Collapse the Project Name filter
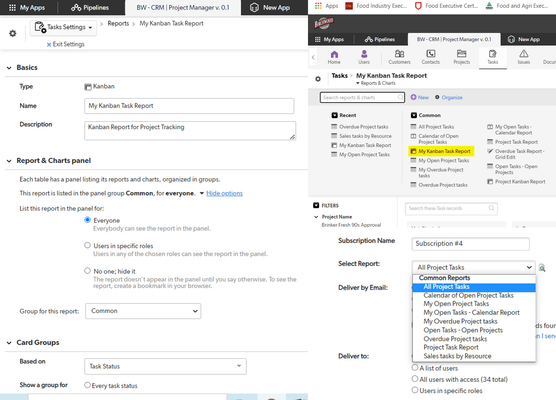556x400 pixels. point(316,217)
